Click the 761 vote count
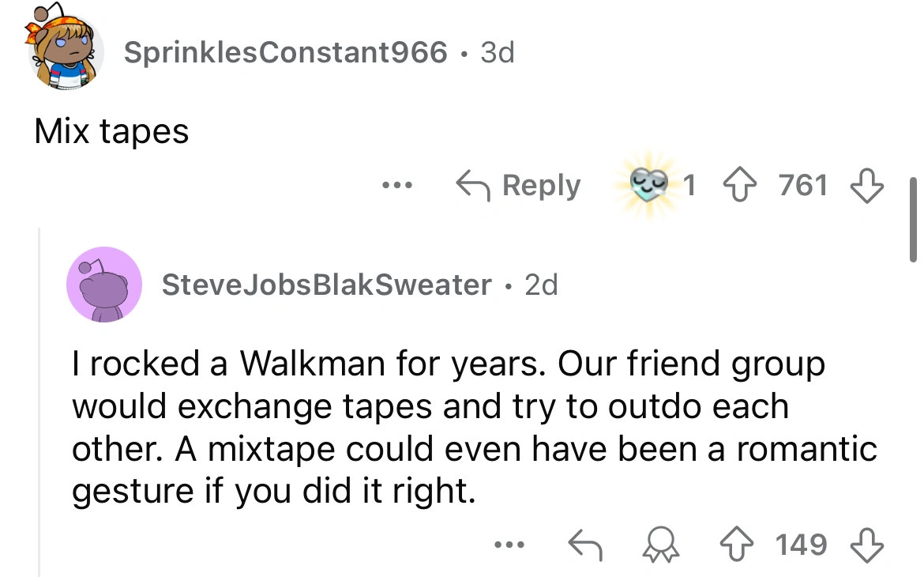Screen dimensions: 924x577 point(803,187)
